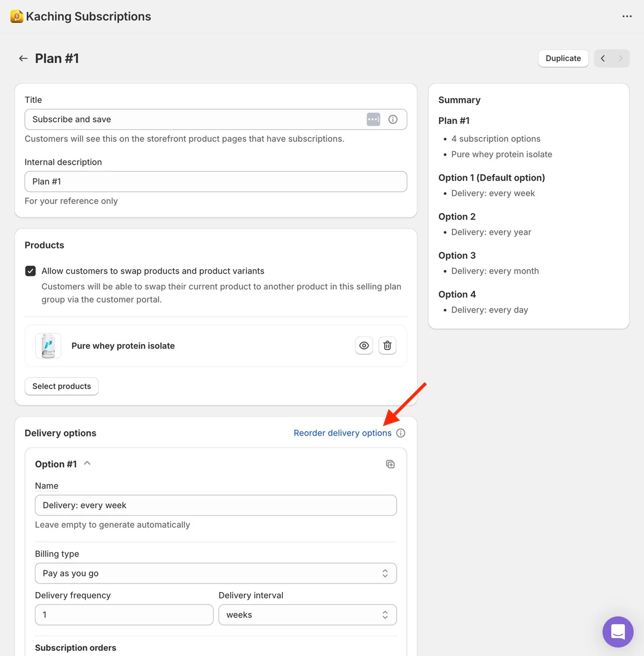
Task: Click the Pure whey protein isolate product name
Action: tap(123, 346)
